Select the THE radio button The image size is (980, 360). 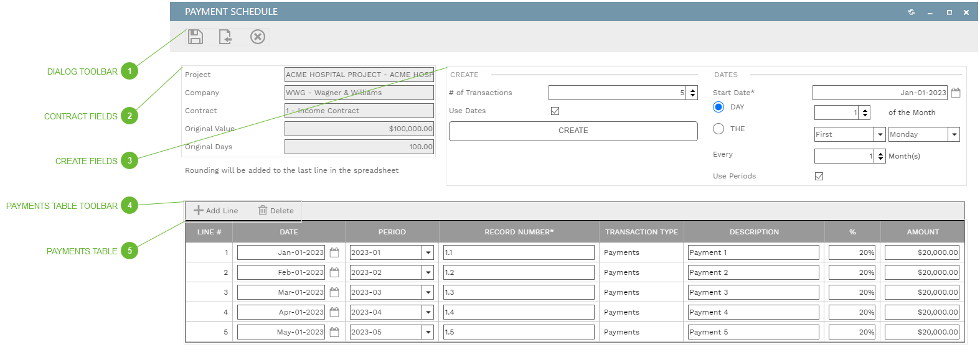click(x=719, y=129)
